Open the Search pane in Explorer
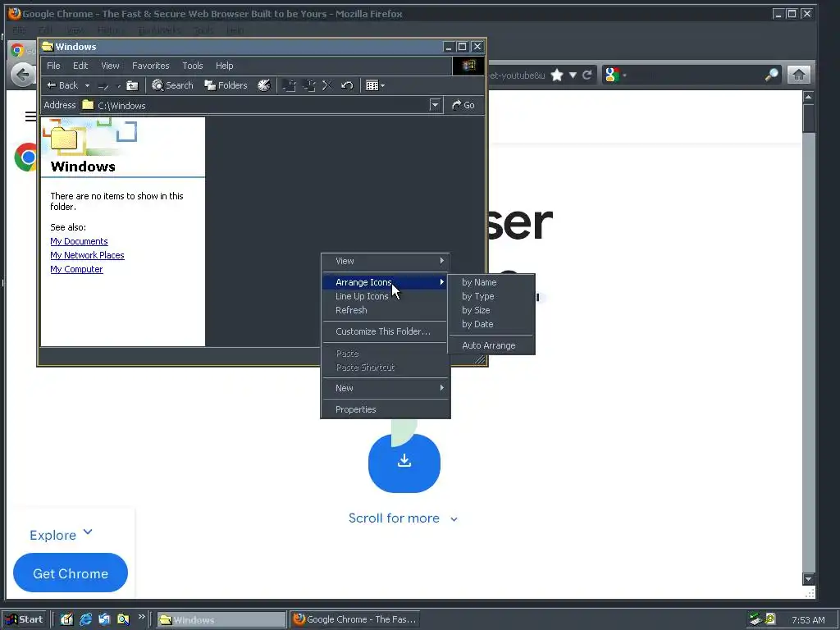 pyautogui.click(x=172, y=85)
